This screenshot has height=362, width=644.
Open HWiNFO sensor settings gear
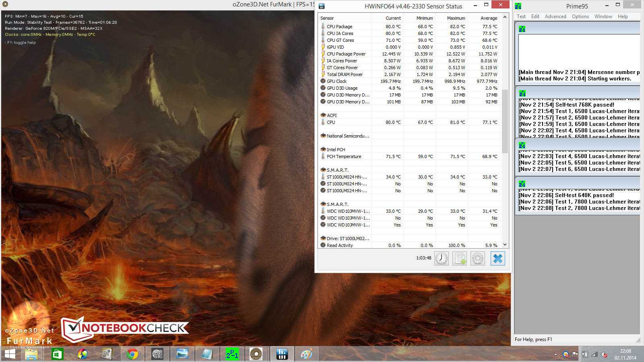[478, 258]
